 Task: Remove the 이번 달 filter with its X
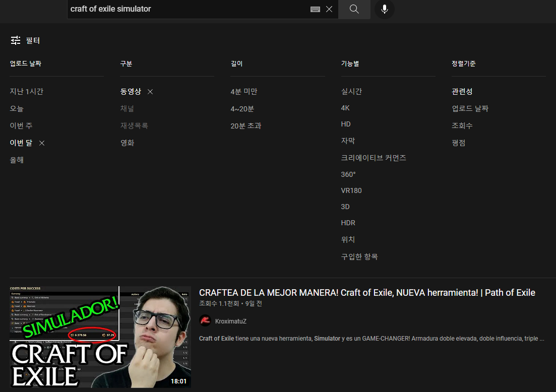coord(42,143)
